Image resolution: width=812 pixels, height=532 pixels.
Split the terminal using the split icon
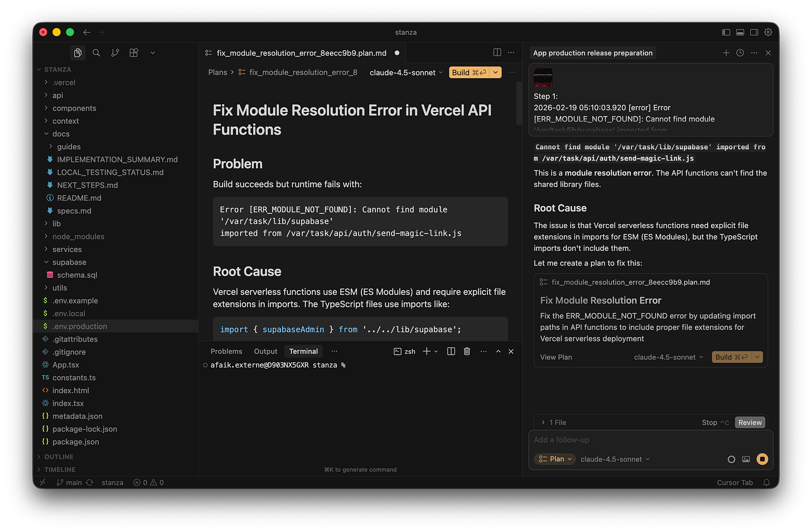pos(451,351)
